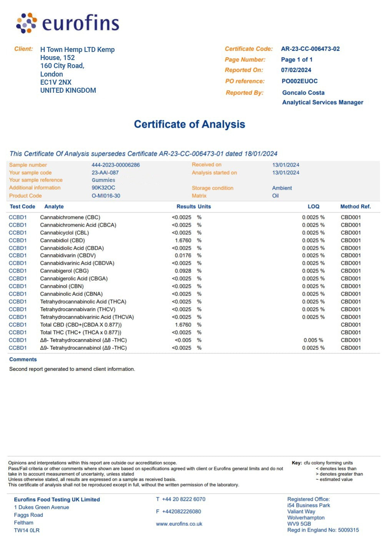Viewport: 392px width, 554px height.
Task: Select the sample number 444-2023-00006286
Action: pos(115,165)
